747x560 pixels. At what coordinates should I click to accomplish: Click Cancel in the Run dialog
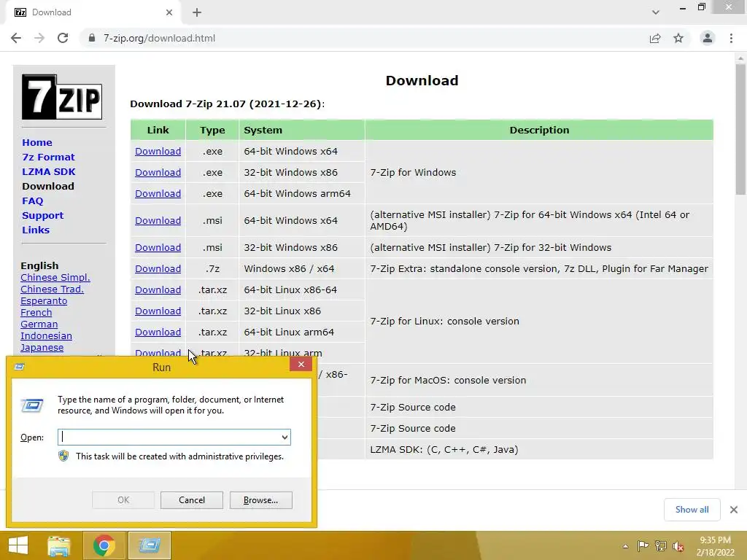[x=192, y=500]
